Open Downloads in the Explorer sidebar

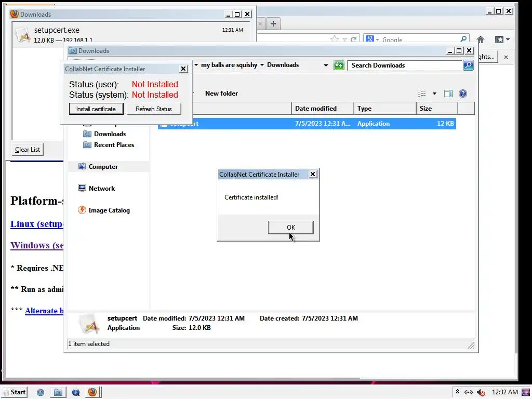pyautogui.click(x=110, y=134)
